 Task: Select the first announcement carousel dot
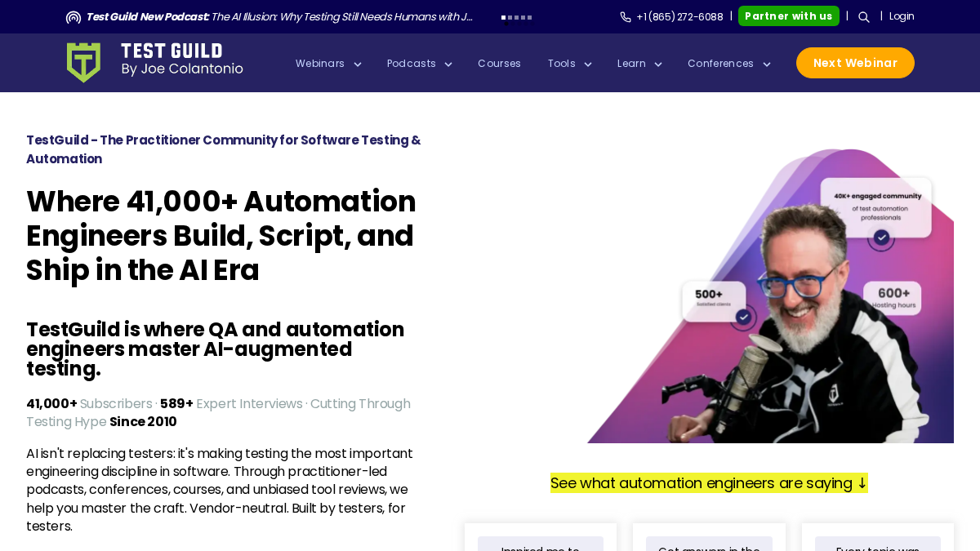[x=503, y=17]
